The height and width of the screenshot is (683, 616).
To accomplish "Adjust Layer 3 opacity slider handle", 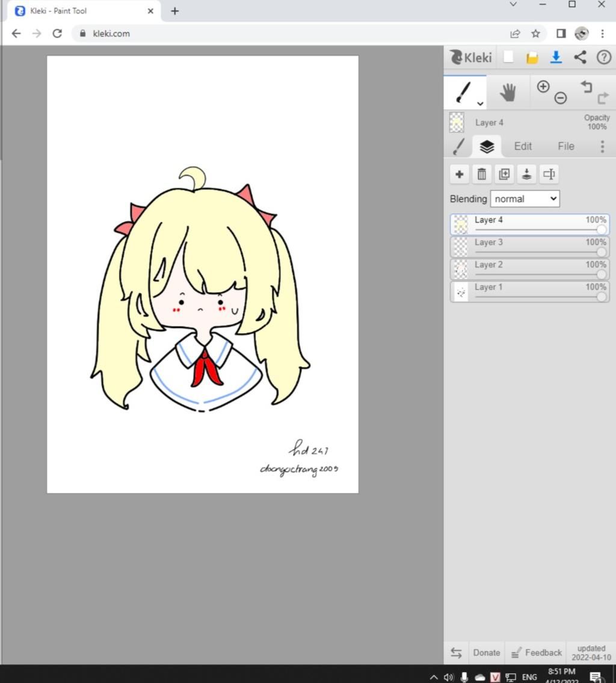I will 601,252.
